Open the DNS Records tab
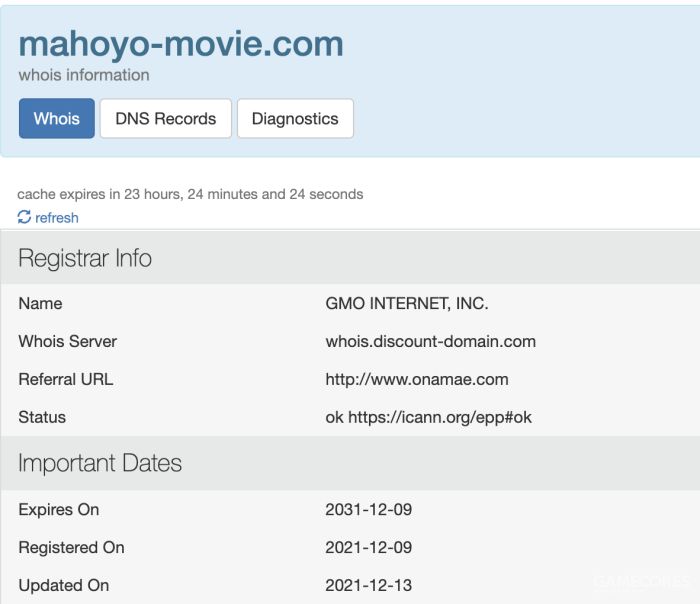Screen dimensions: 700x604 pos(166,118)
